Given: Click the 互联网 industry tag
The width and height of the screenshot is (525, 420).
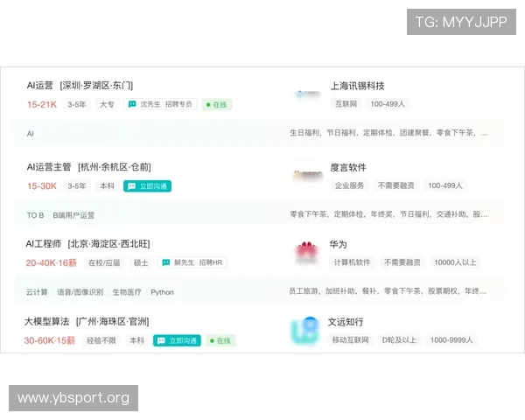Looking at the screenshot, I should pos(346,104).
